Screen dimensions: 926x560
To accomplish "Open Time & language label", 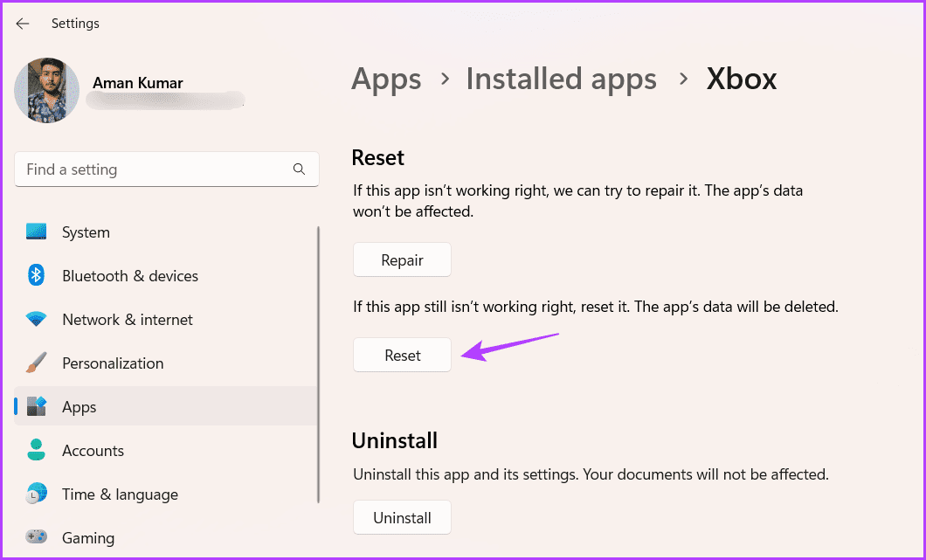I will (120, 494).
